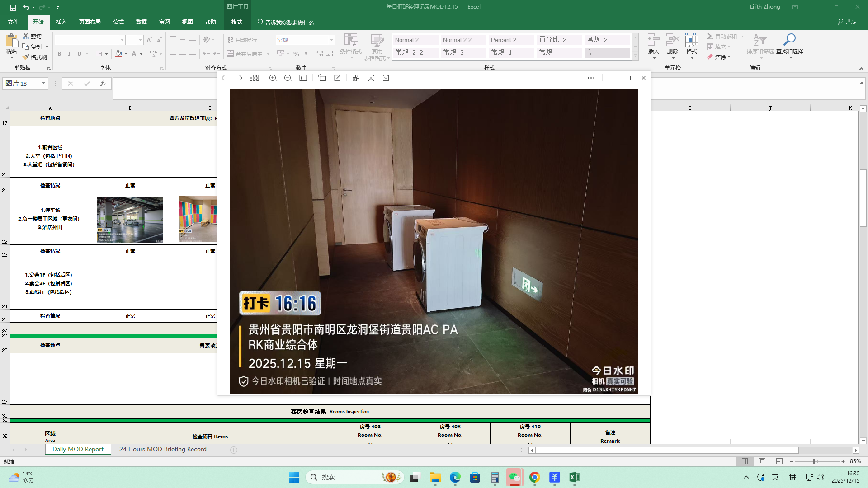Viewport: 868px width, 488px height.
Task: Open the number format dropdown 常规
Action: pyautogui.click(x=331, y=40)
